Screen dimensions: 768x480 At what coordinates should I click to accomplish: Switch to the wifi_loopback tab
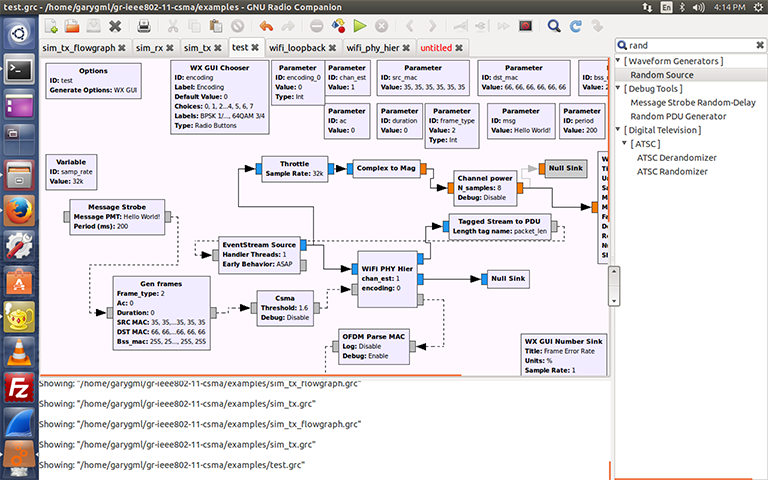[x=297, y=47]
